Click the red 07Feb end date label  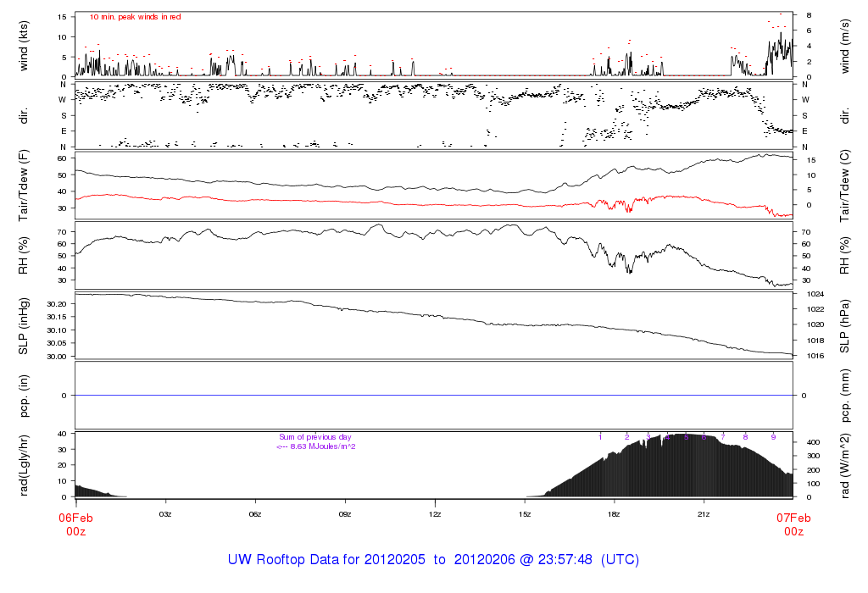point(793,518)
